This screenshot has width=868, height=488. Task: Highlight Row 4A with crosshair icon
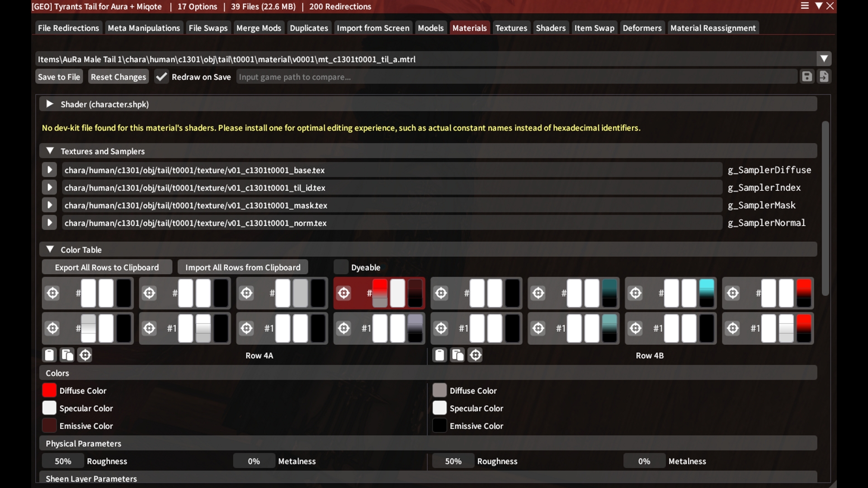click(x=85, y=355)
